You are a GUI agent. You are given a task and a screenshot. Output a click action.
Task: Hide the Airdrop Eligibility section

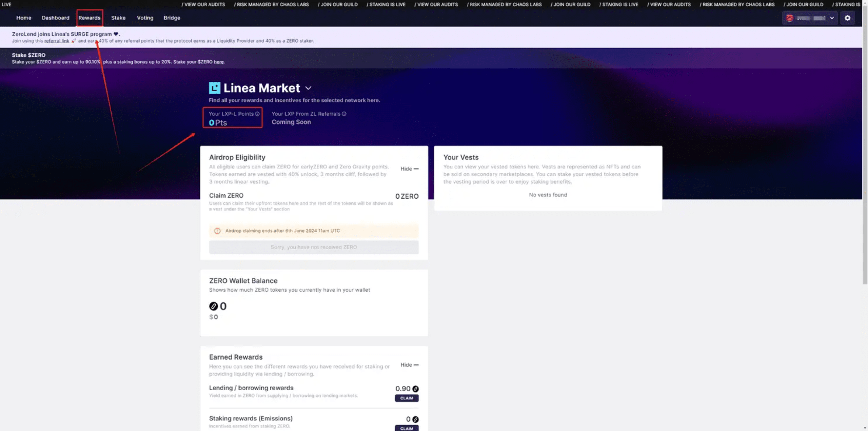[x=409, y=169]
